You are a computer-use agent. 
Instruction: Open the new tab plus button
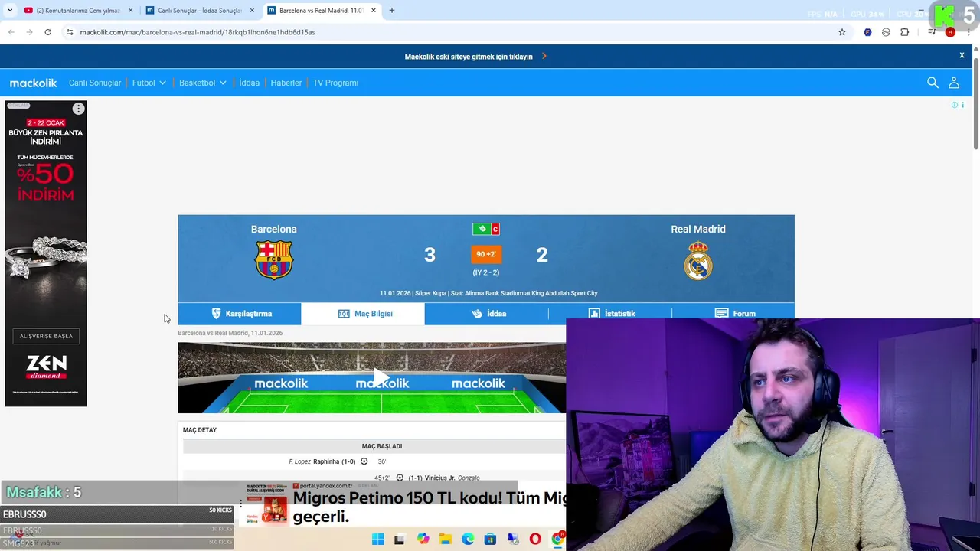coord(392,11)
